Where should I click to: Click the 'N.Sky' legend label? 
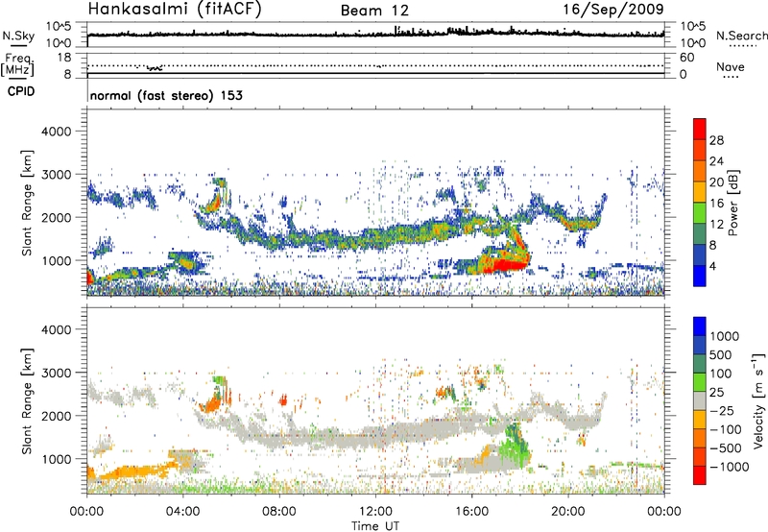click(x=18, y=36)
